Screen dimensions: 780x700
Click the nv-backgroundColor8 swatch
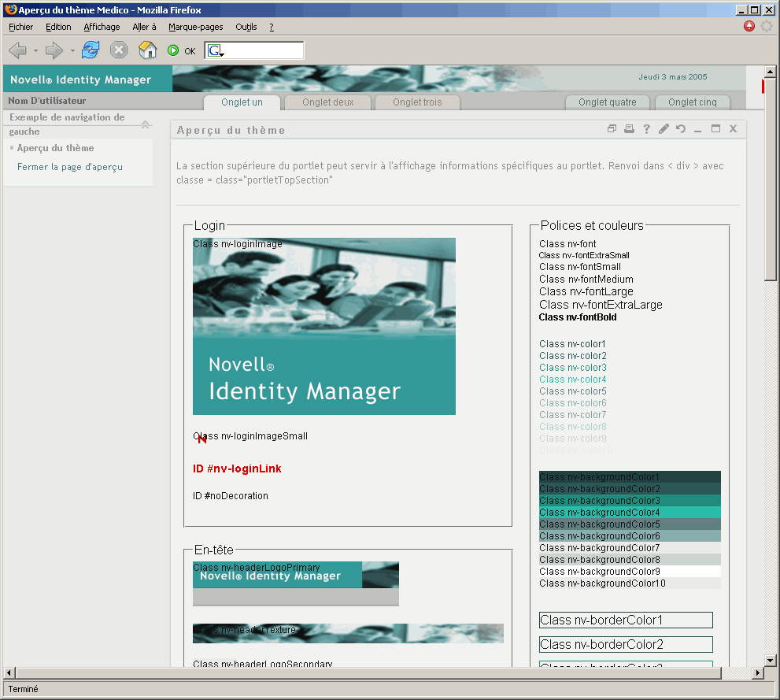pyautogui.click(x=630, y=560)
